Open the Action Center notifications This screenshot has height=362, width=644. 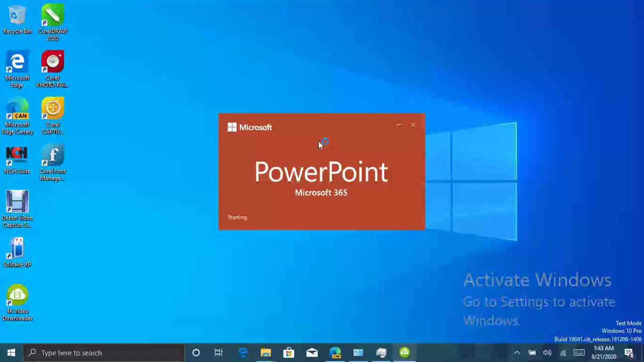pos(629,352)
